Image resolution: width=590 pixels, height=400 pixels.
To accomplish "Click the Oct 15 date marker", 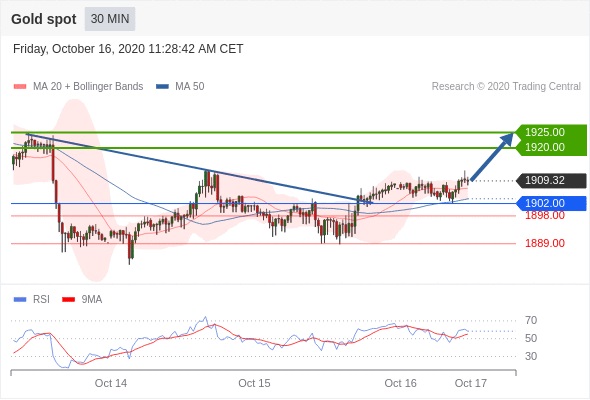I will 254,383.
